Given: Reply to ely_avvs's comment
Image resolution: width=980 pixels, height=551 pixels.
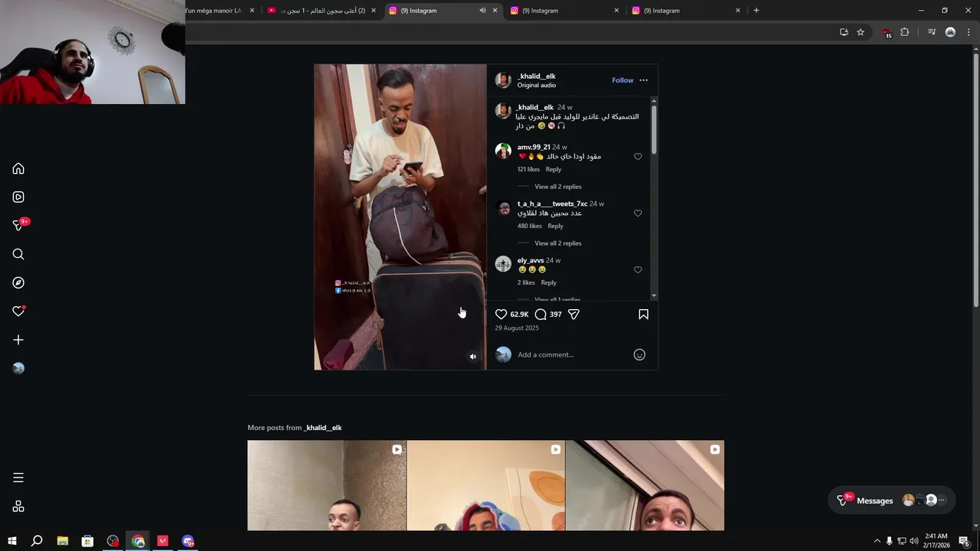Looking at the screenshot, I should tap(548, 282).
